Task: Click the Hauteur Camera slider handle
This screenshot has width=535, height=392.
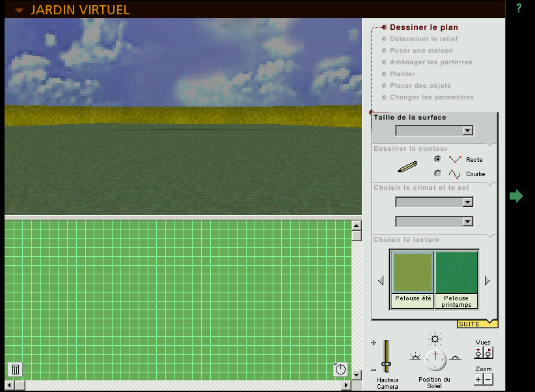Action: click(x=386, y=363)
